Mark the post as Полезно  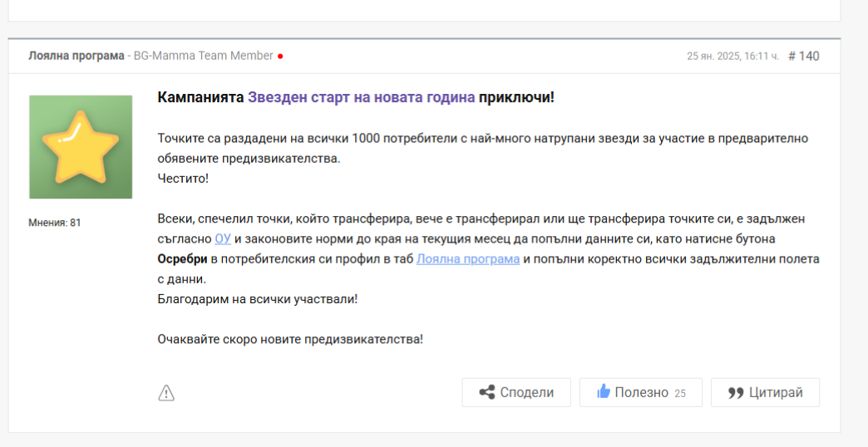coord(641,393)
